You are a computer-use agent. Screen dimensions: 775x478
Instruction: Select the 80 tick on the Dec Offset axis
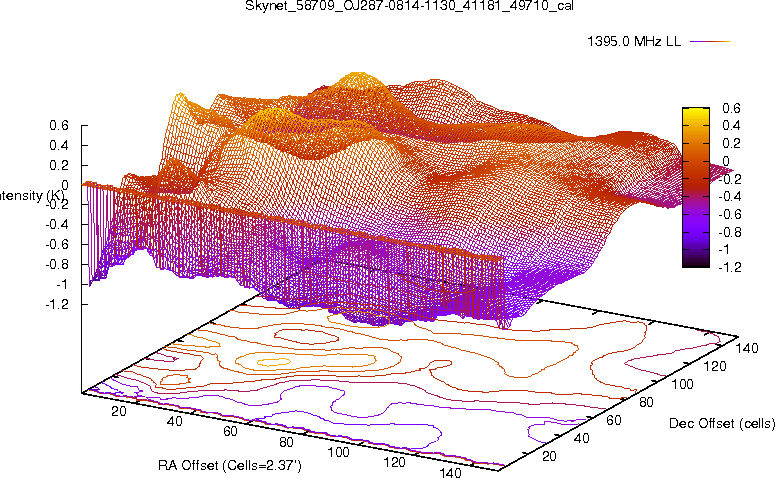(x=646, y=402)
